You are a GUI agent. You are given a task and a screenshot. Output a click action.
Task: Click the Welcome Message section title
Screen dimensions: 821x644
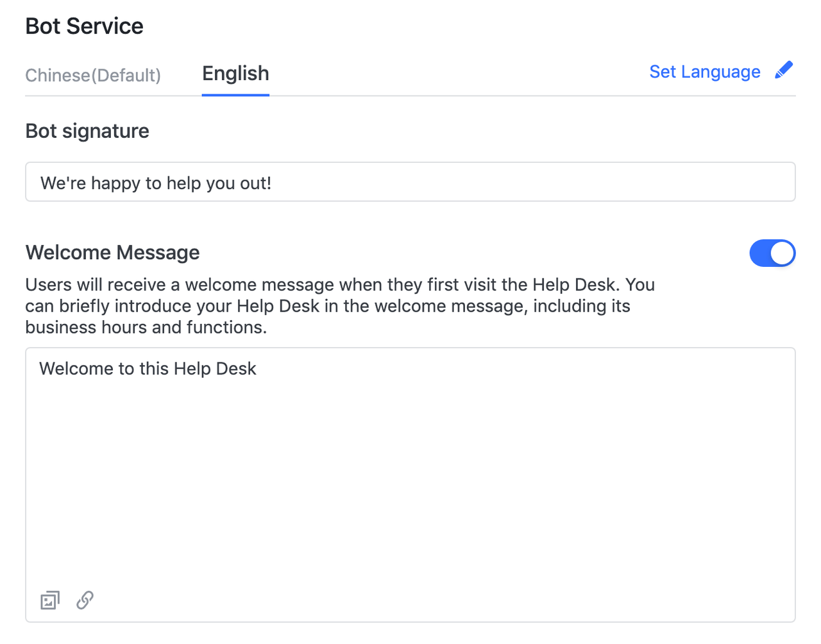click(112, 253)
